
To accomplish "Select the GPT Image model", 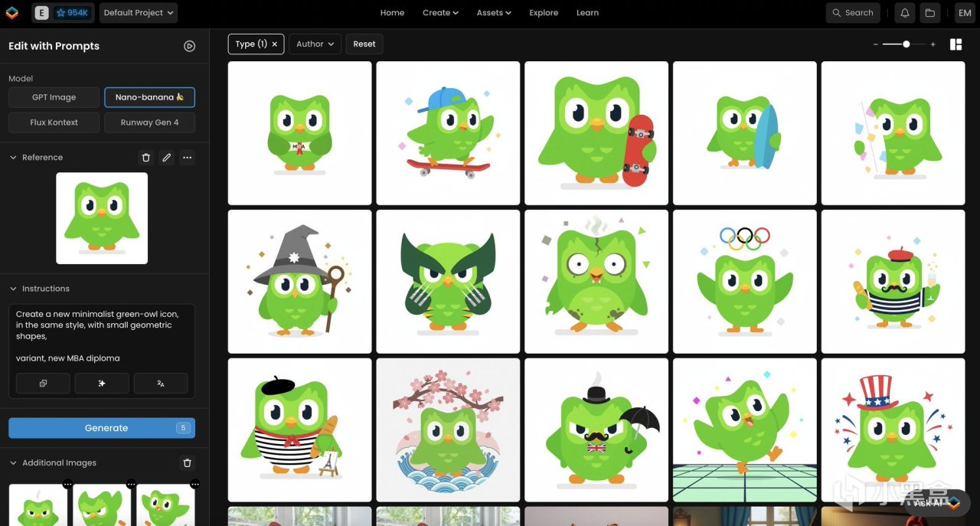I will coord(54,97).
